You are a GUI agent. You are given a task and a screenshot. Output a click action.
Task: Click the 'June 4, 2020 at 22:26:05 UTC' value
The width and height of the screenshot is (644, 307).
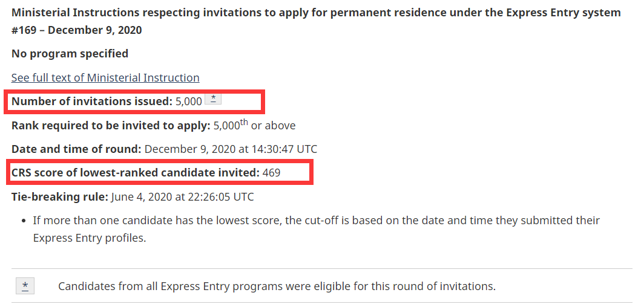pos(183,197)
